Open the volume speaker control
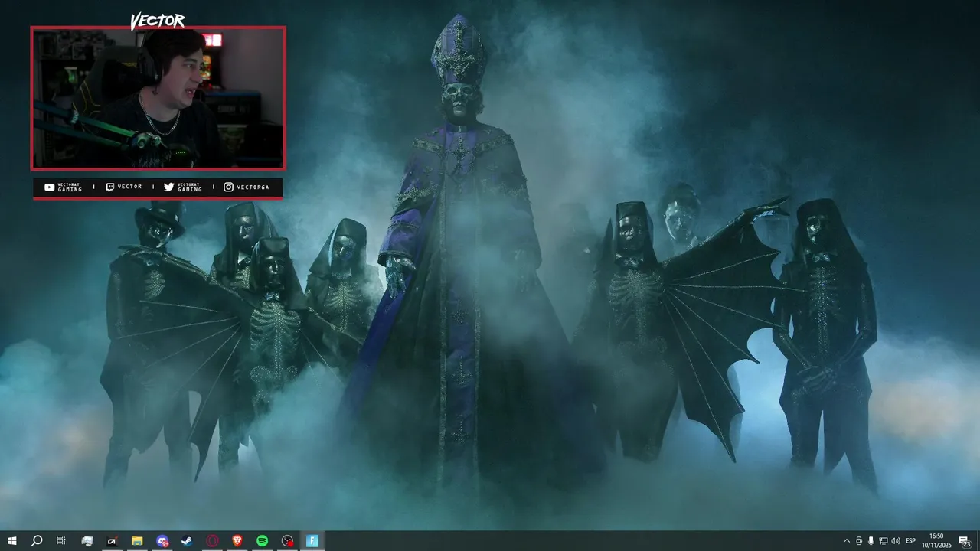The height and width of the screenshot is (551, 980). coord(896,541)
